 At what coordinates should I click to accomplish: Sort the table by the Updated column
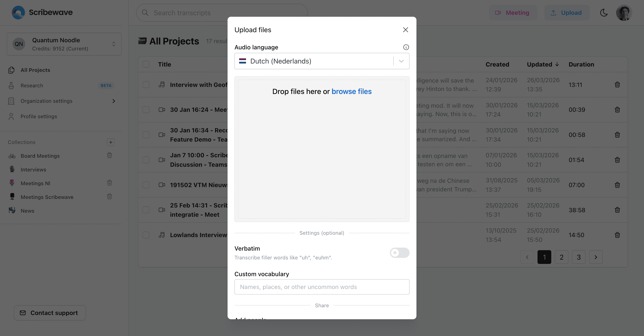(542, 64)
